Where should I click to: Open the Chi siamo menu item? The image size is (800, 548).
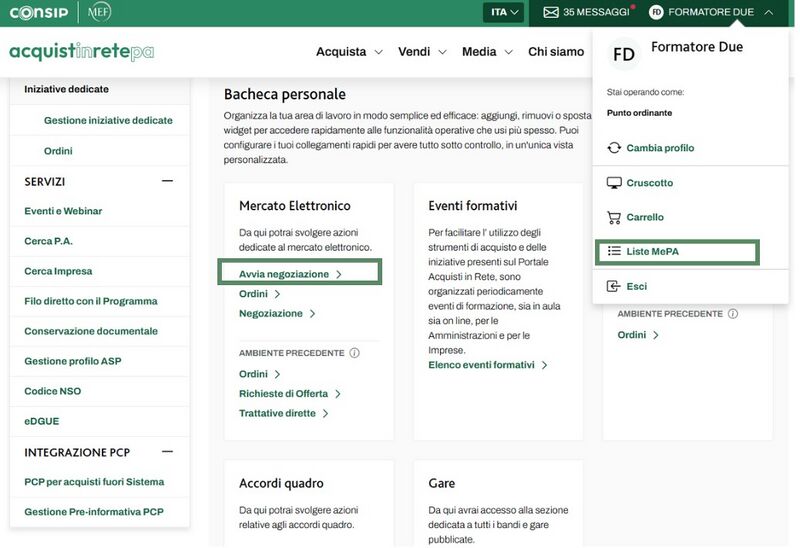click(x=555, y=52)
